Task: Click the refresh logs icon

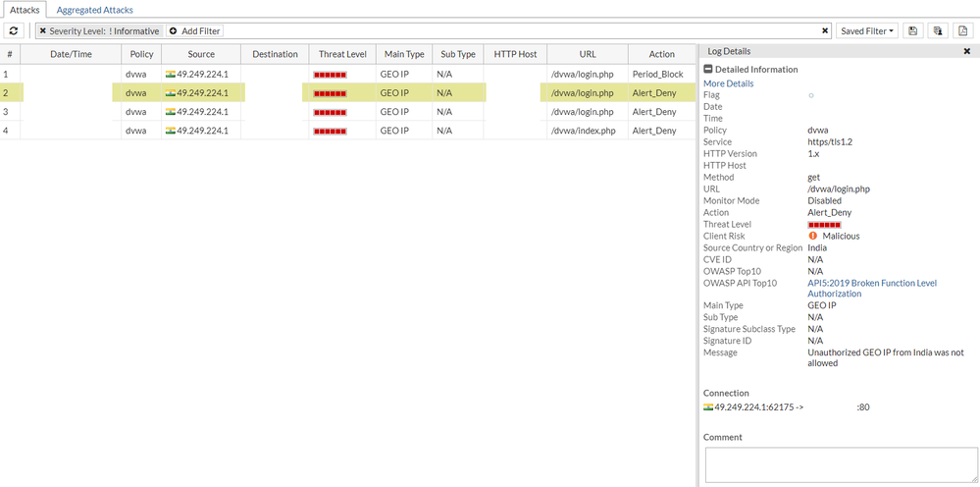Action: 14,30
